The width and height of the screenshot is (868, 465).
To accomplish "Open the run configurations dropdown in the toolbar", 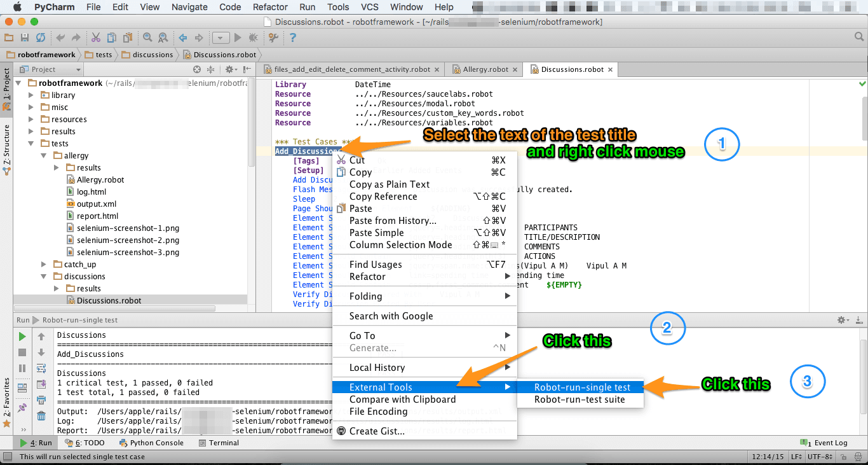I will 220,38.
